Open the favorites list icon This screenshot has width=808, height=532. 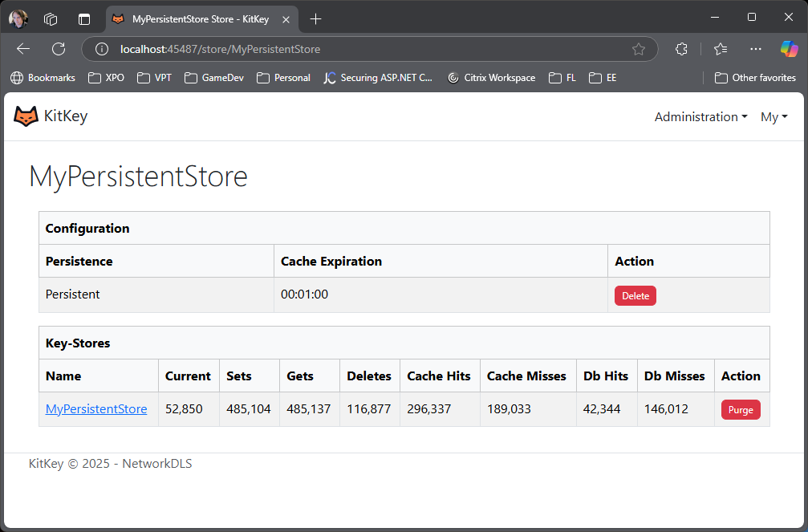[x=720, y=49]
